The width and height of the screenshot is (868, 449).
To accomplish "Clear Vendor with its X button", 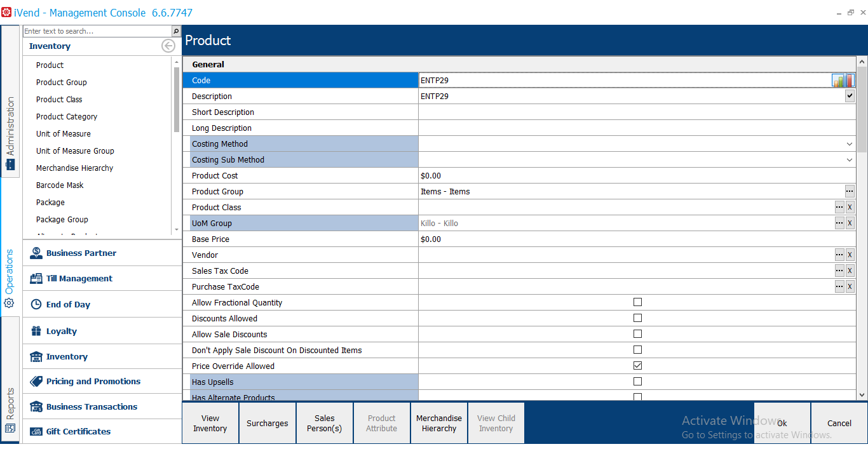I will coord(850,255).
